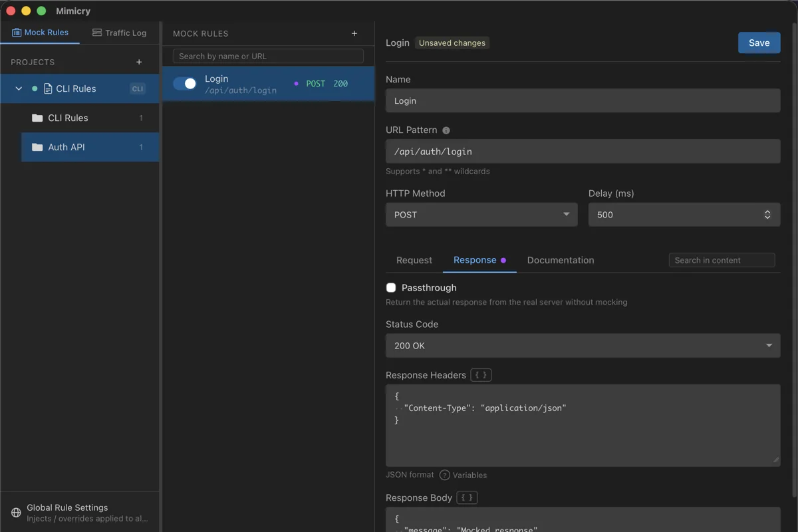This screenshot has width=798, height=532.
Task: Click the CLI Rules folder icon
Action: tap(37, 118)
